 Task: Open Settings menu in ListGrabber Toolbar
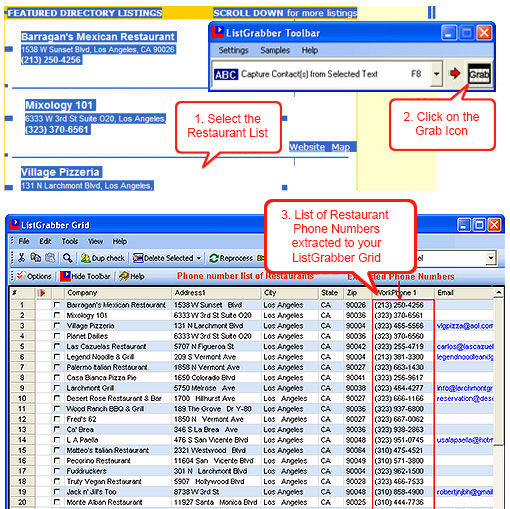coord(234,50)
